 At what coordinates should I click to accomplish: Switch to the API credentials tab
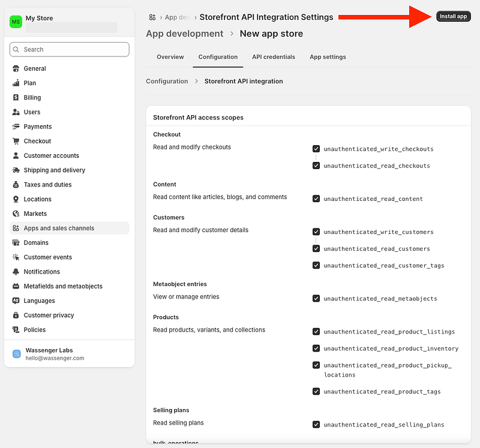[x=273, y=57]
